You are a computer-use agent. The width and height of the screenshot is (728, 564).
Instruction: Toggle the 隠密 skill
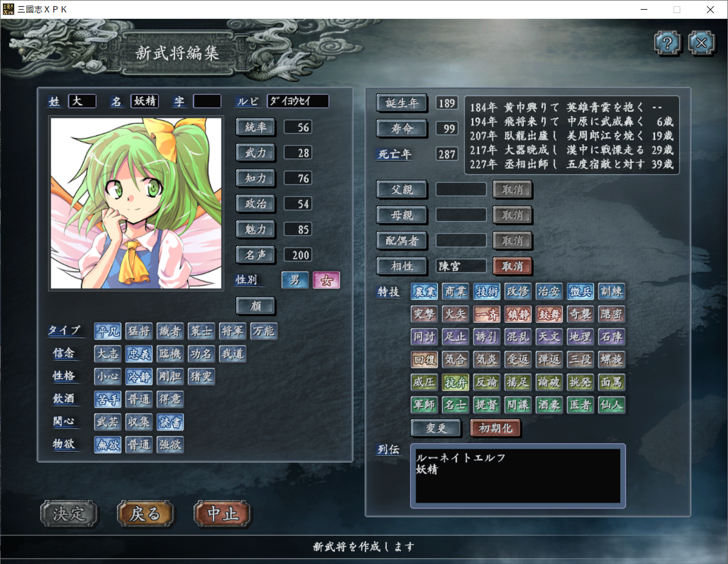[x=612, y=314]
